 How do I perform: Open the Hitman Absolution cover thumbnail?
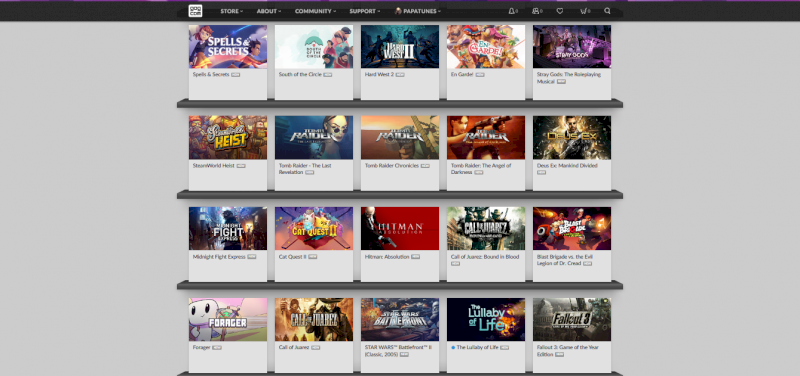click(400, 228)
